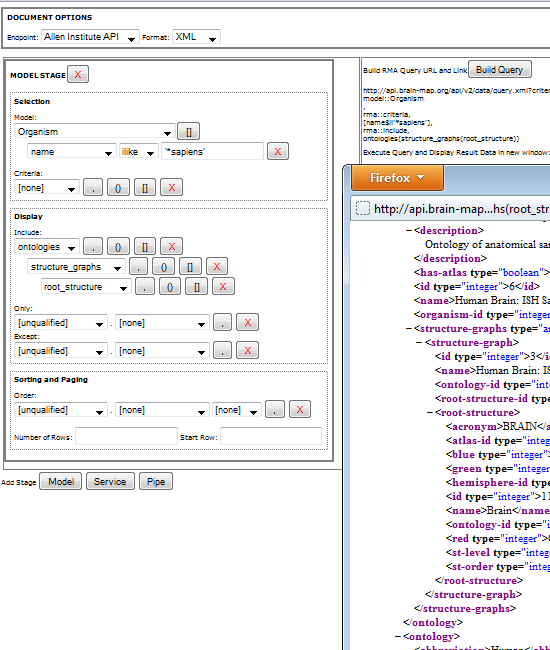550x650 pixels.
Task: Click the () button next to ontologies
Action: click(x=118, y=246)
